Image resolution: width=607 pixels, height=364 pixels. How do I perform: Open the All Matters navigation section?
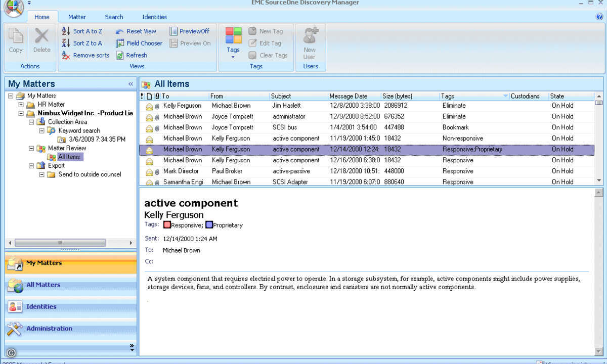(x=71, y=285)
